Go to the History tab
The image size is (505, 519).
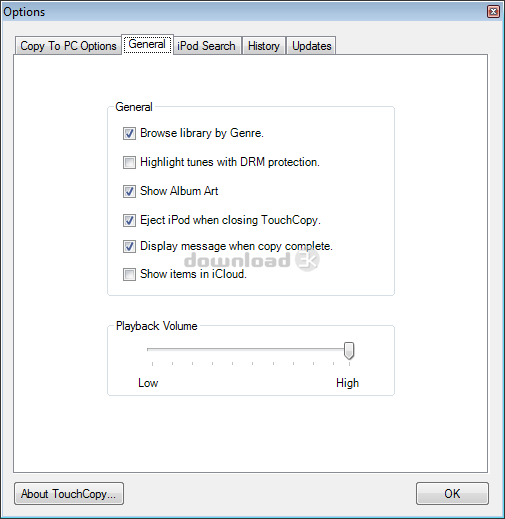click(264, 46)
